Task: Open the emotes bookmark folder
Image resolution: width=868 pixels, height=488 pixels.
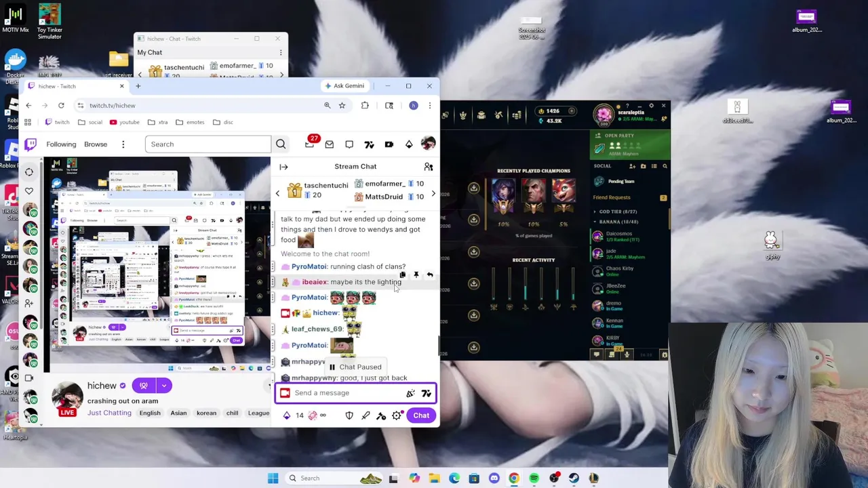Action: click(189, 122)
